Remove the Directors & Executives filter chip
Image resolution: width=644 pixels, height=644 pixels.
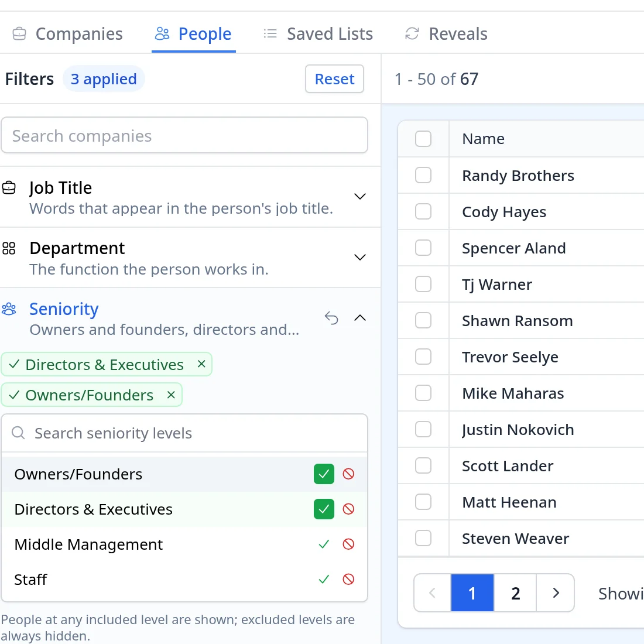click(x=201, y=364)
